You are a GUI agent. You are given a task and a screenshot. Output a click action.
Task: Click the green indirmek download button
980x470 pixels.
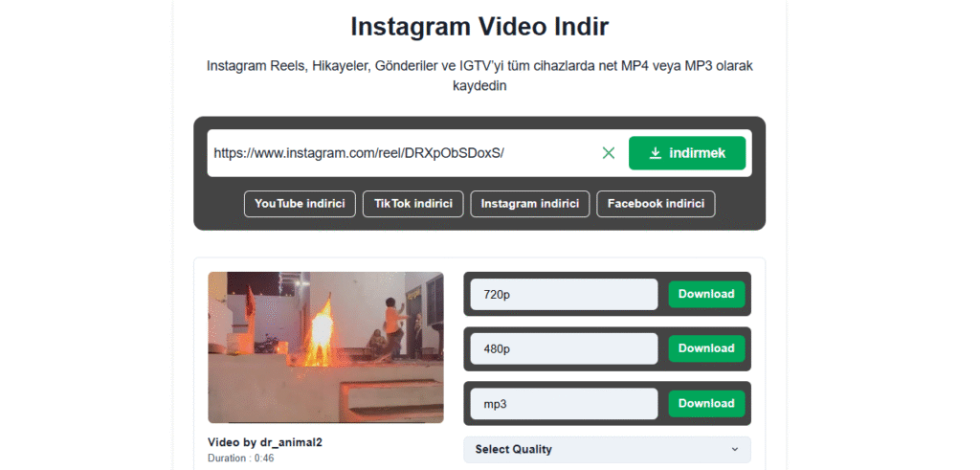pos(687,153)
